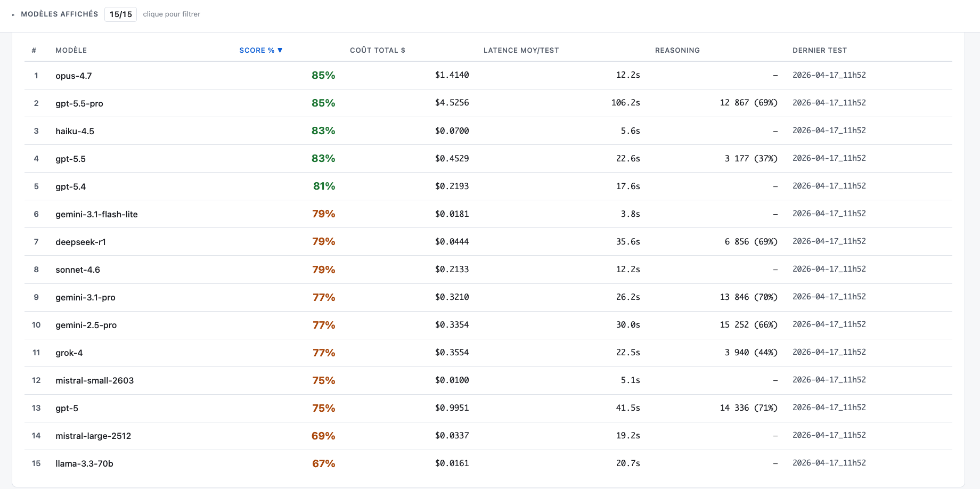This screenshot has height=489, width=980.
Task: Expand the Modèles affichés disclosure triangle
Action: coord(13,15)
